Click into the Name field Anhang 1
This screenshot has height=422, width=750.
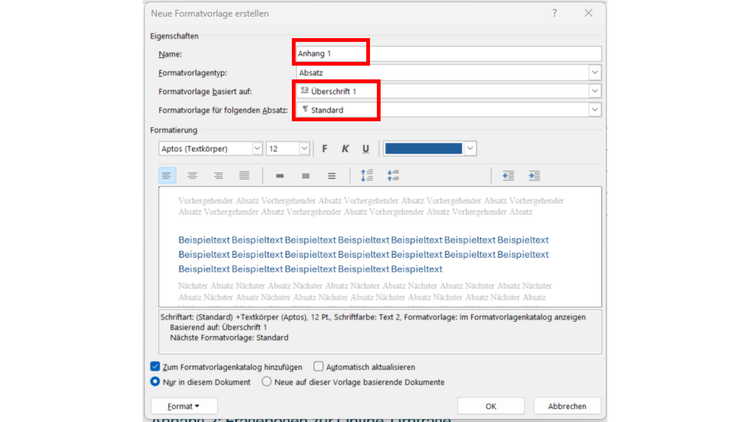point(449,54)
